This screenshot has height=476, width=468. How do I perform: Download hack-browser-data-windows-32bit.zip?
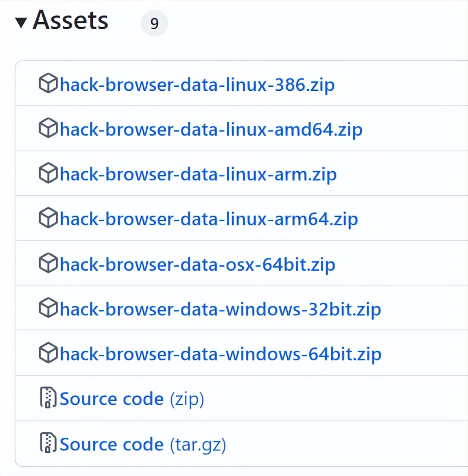[220, 309]
